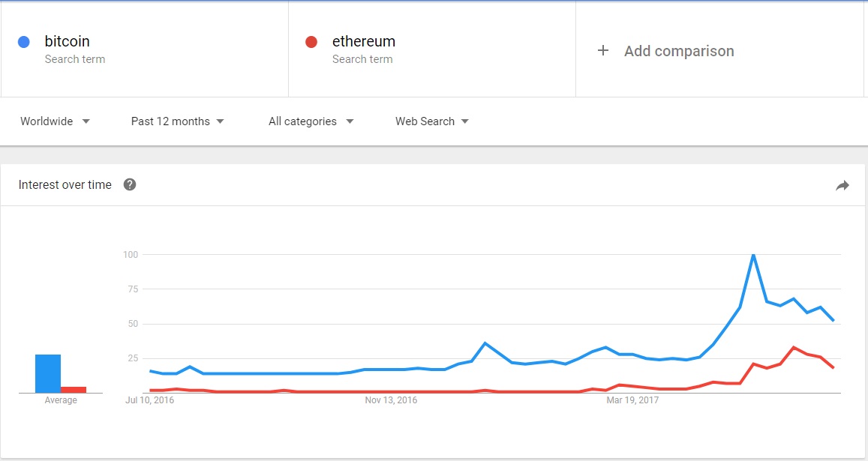The height and width of the screenshot is (461, 868).
Task: Click the Interest over time heading
Action: pos(65,185)
